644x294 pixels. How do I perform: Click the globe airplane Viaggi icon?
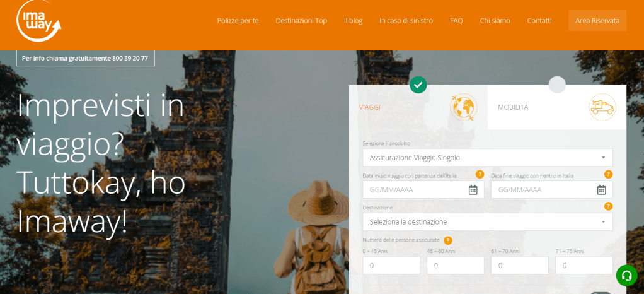click(x=463, y=107)
